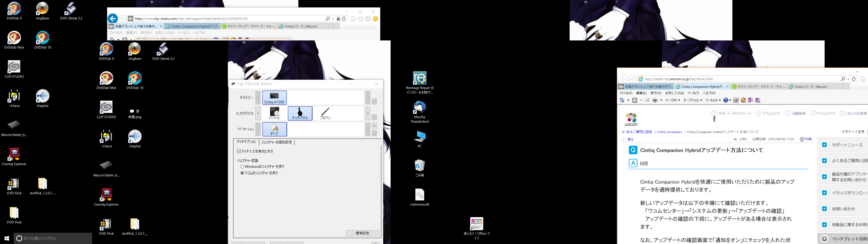Screen dimensions: 868x244
Task: Switch to ジェスチャーの個別設定 tab
Action: click(277, 142)
